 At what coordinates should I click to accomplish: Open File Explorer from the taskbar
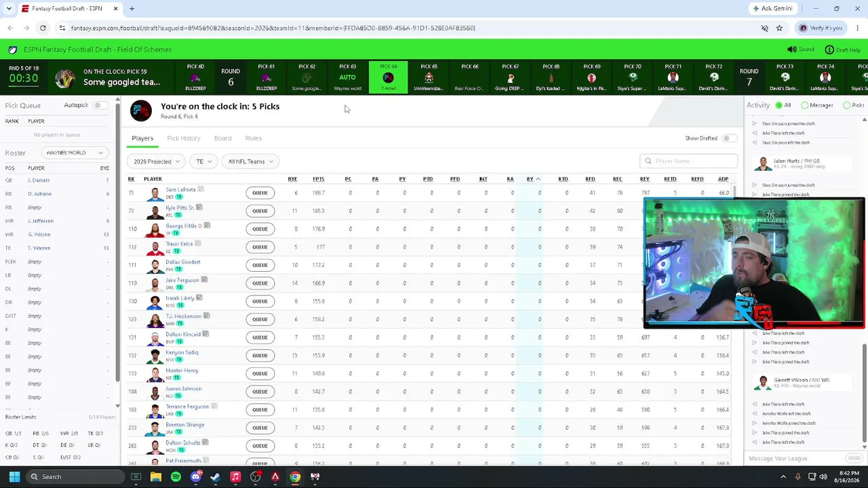coord(156,476)
